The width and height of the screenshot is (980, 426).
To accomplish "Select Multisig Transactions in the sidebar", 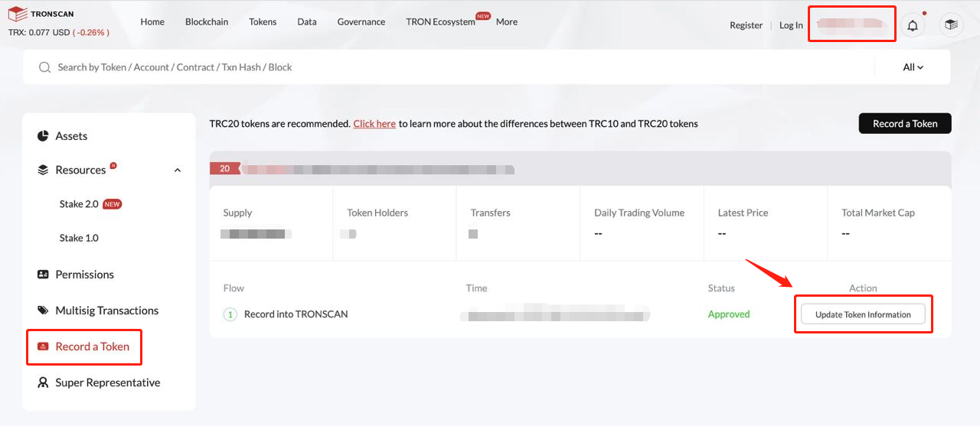I will point(107,311).
